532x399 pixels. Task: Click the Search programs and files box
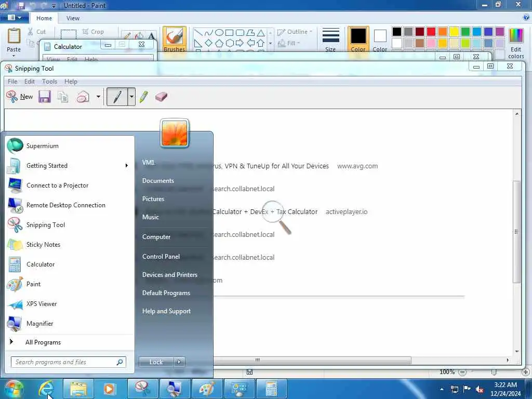tap(68, 362)
